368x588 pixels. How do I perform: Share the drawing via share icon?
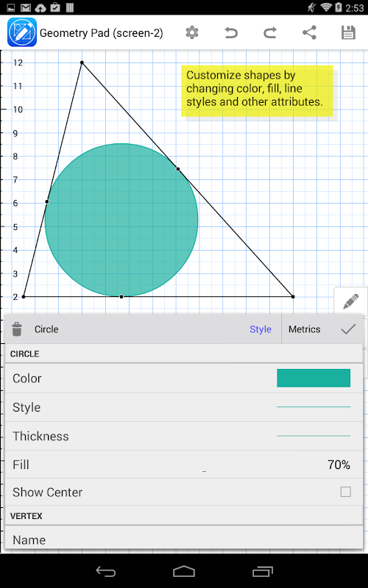coord(309,32)
